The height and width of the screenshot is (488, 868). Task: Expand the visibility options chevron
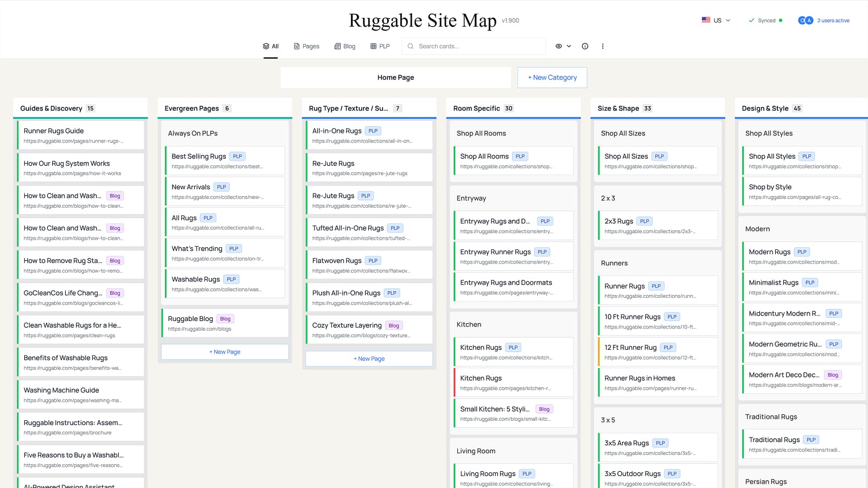[x=569, y=46]
